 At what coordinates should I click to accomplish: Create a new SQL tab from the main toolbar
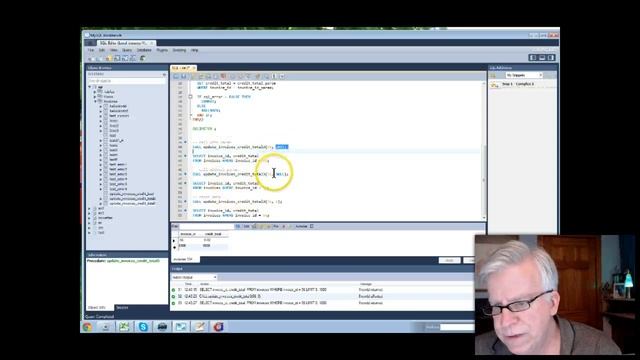(x=91, y=59)
